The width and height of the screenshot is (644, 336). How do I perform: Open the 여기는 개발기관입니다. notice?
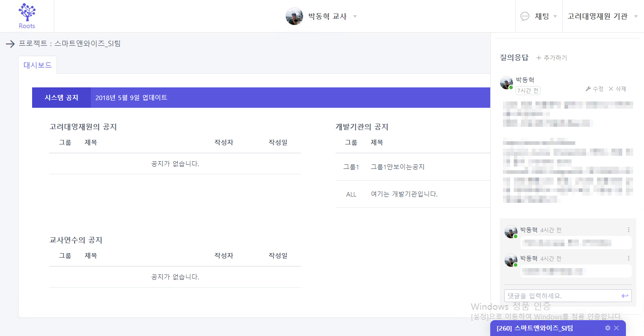click(404, 194)
